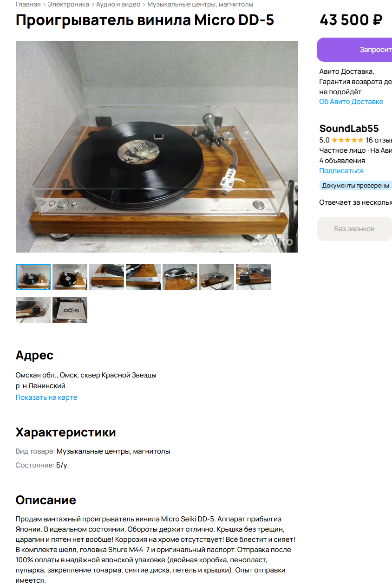Screen dimensions: 392x585
Task: Click the Без звонков button
Action: 354,229
